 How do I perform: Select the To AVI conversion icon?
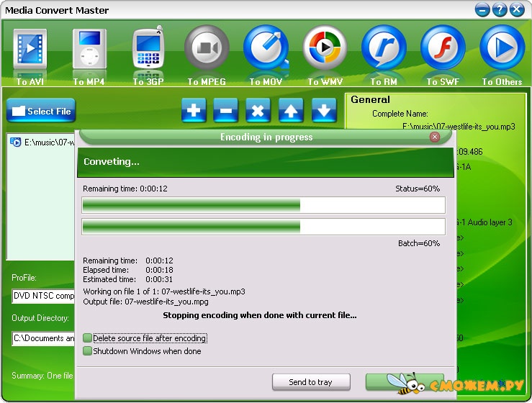(x=30, y=48)
